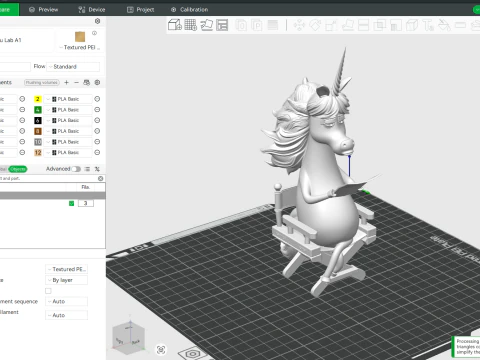Viewport: 480px width, 360px height.
Task: Select the Cut tool
Action: [363, 25]
